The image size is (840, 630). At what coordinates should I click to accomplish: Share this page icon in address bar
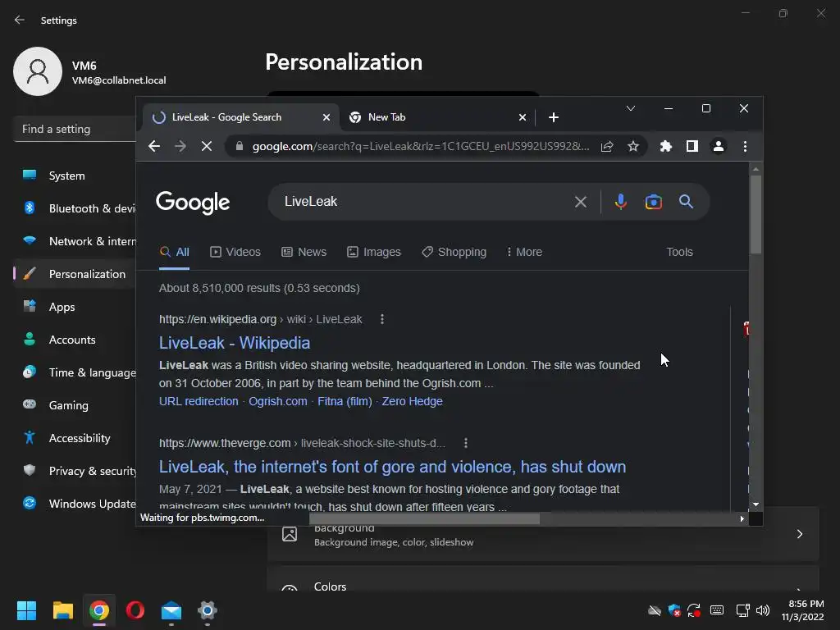(607, 146)
